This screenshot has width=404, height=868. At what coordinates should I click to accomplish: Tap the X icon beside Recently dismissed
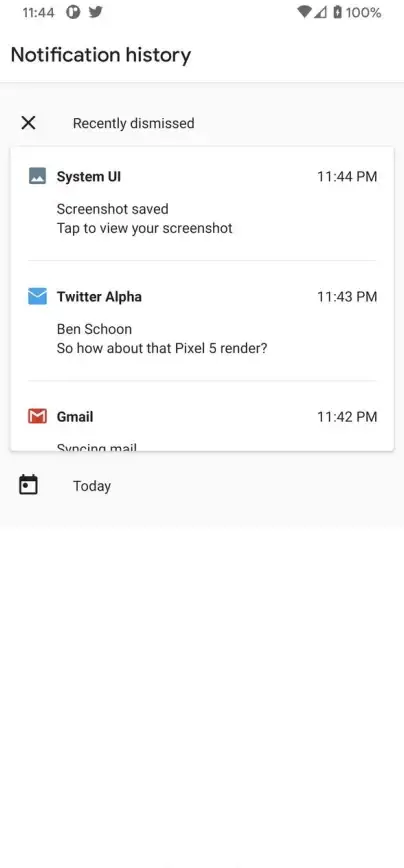point(28,123)
